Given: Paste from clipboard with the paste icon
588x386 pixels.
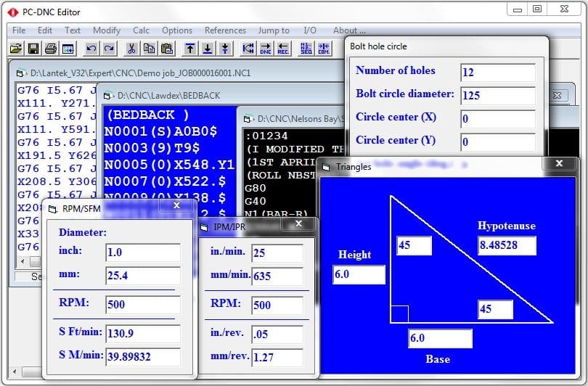Looking at the screenshot, I should tap(167, 49).
